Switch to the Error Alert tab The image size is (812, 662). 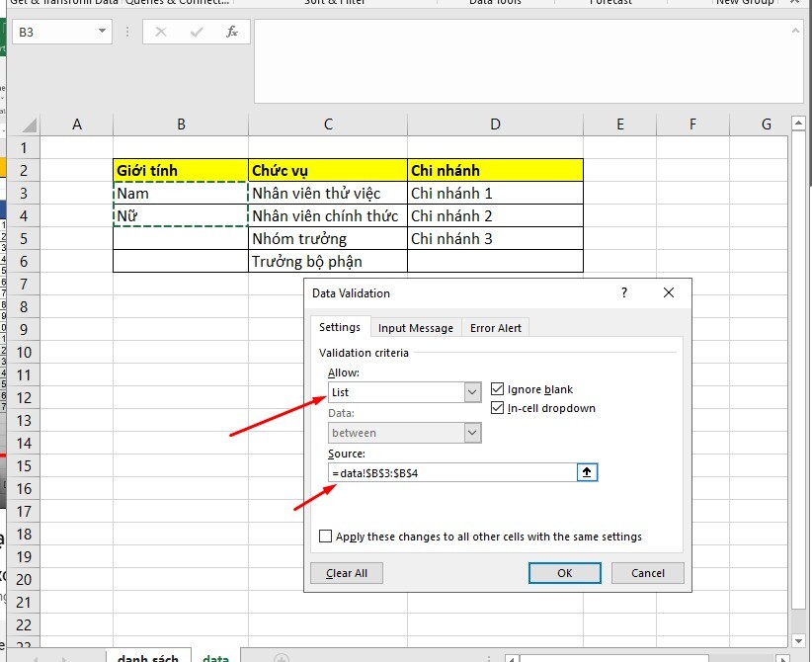[495, 327]
